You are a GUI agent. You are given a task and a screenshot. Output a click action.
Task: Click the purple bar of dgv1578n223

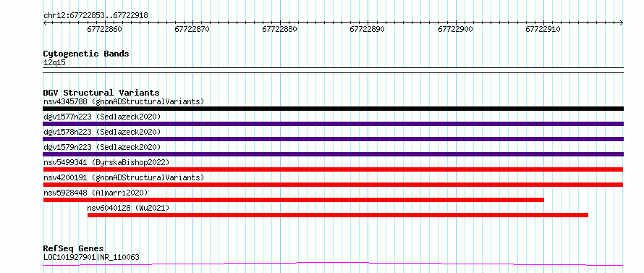(x=333, y=139)
